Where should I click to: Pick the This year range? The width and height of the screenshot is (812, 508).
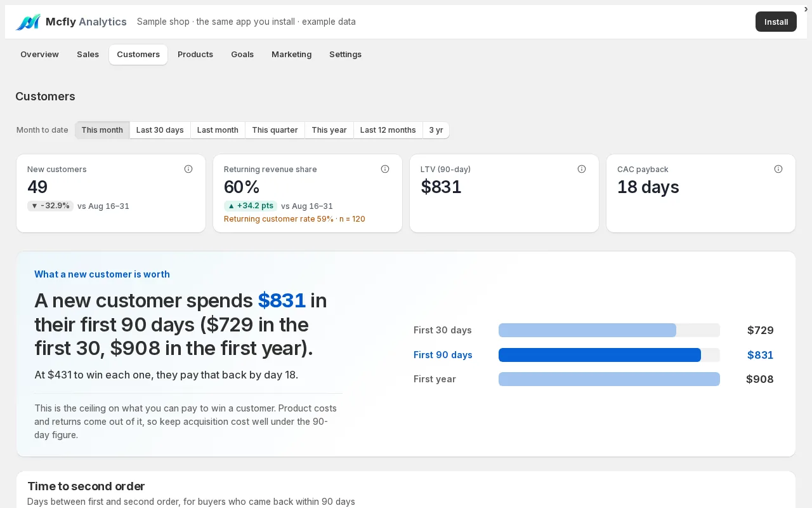pyautogui.click(x=329, y=130)
